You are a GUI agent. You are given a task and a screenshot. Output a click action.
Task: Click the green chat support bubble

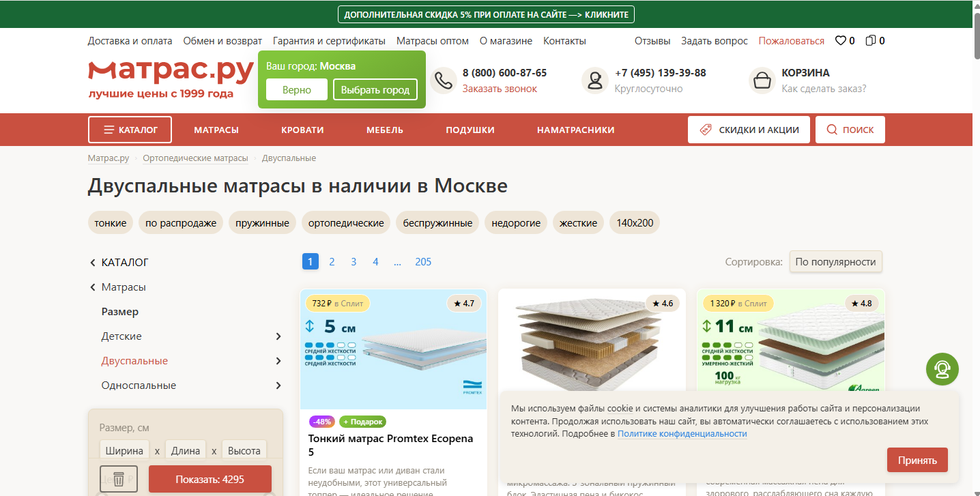(942, 370)
